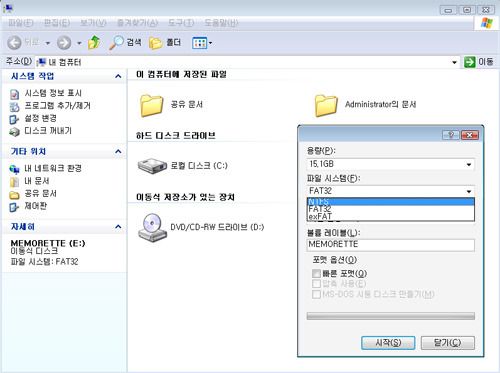The width and height of the screenshot is (500, 373).
Task: Open 공유 문서 in sidebar
Action: tap(40, 194)
